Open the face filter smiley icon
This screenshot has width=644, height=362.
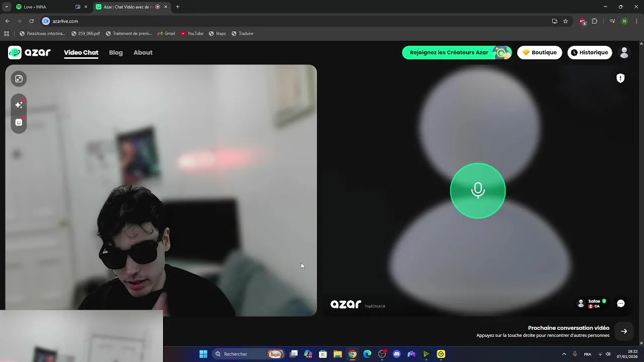click(x=19, y=122)
